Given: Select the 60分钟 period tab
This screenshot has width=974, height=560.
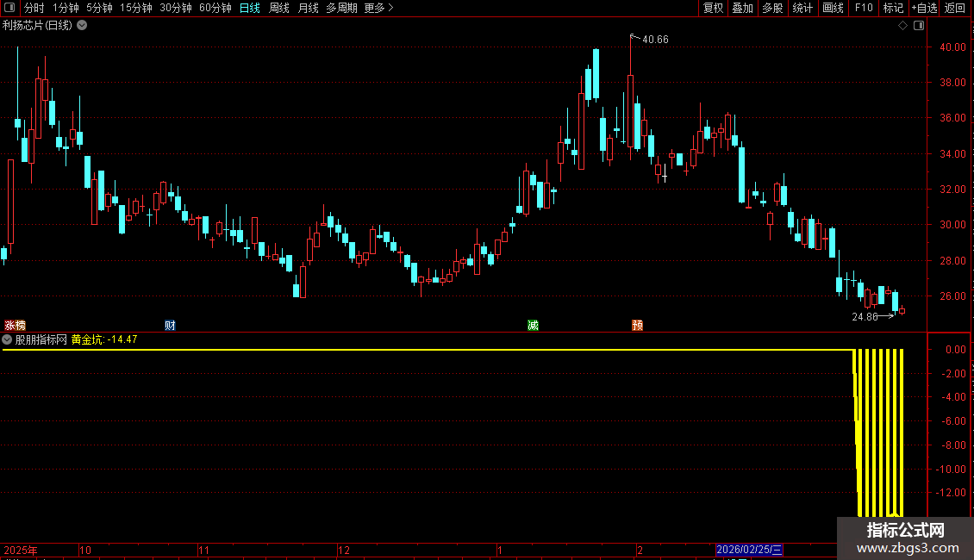Looking at the screenshot, I should coord(215,8).
